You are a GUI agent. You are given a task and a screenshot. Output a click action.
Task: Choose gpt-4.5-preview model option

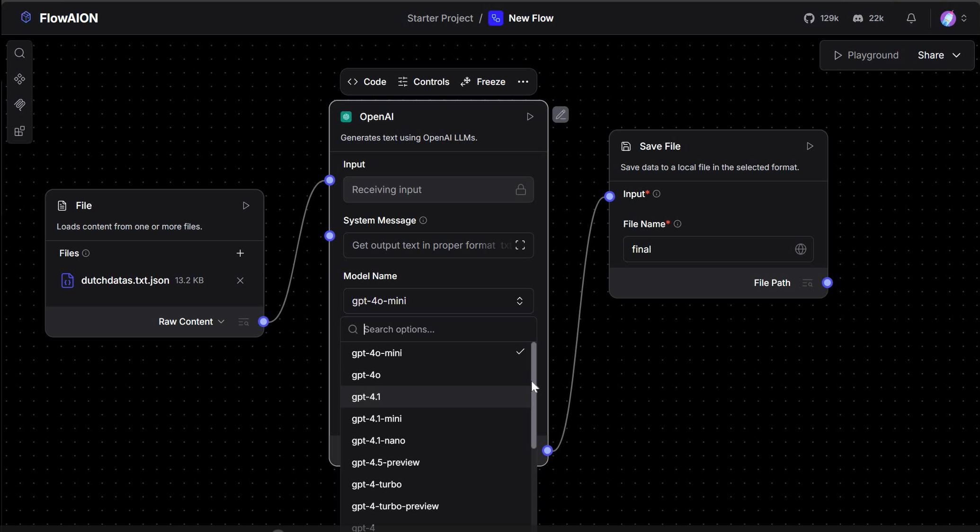pos(436,462)
